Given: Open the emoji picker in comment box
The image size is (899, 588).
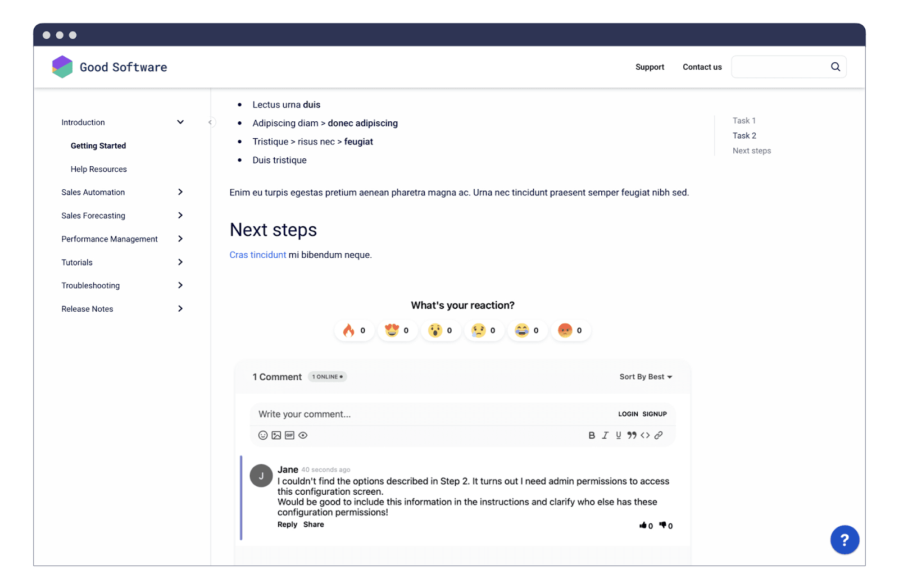Looking at the screenshot, I should pyautogui.click(x=262, y=435).
